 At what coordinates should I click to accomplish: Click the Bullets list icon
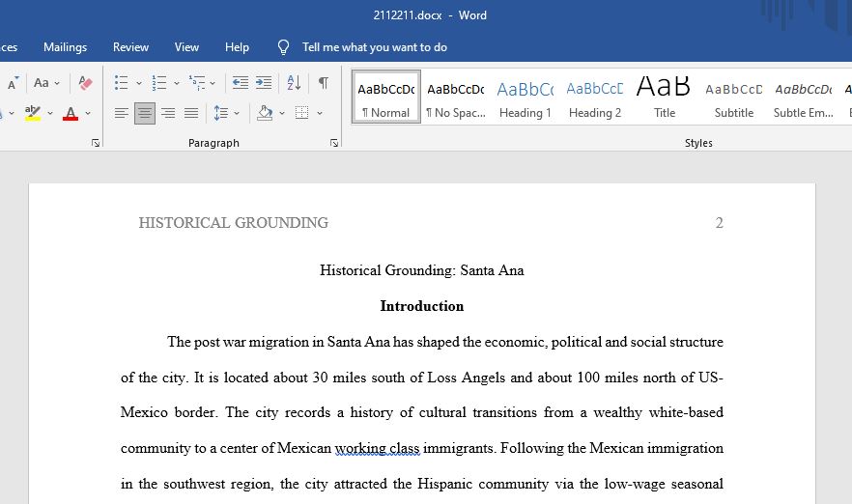click(x=121, y=83)
